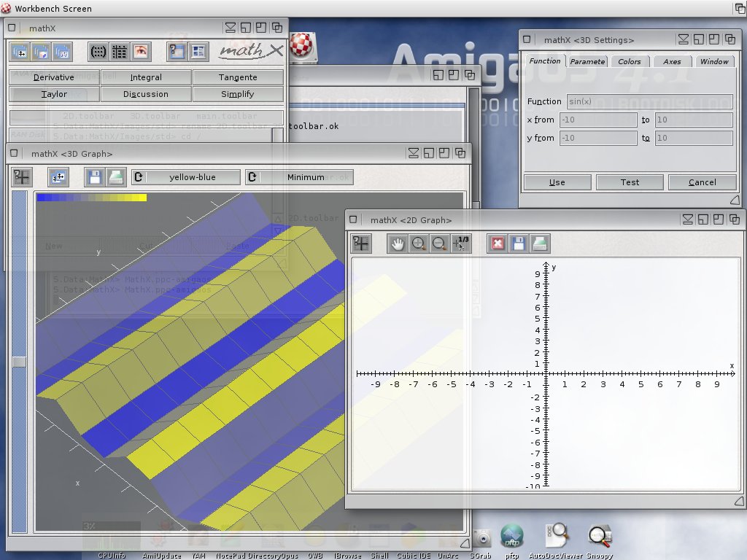This screenshot has width=747, height=560.
Task: Click the Discussion button
Action: 146,94
